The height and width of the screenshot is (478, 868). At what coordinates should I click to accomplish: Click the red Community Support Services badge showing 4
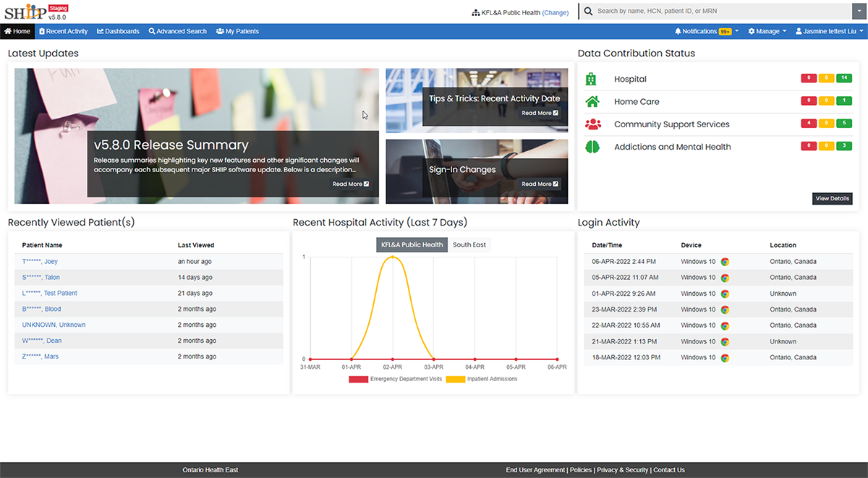pyautogui.click(x=809, y=124)
